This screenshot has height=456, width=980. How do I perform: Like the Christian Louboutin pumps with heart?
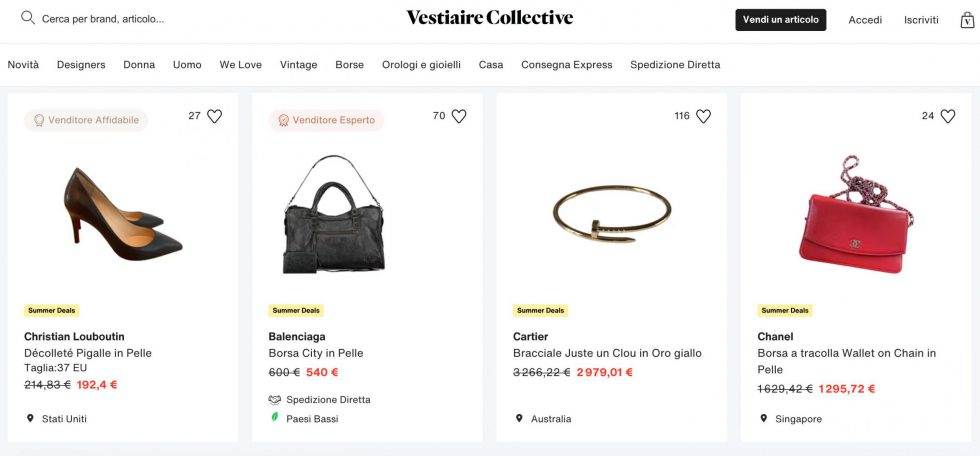coord(214,116)
